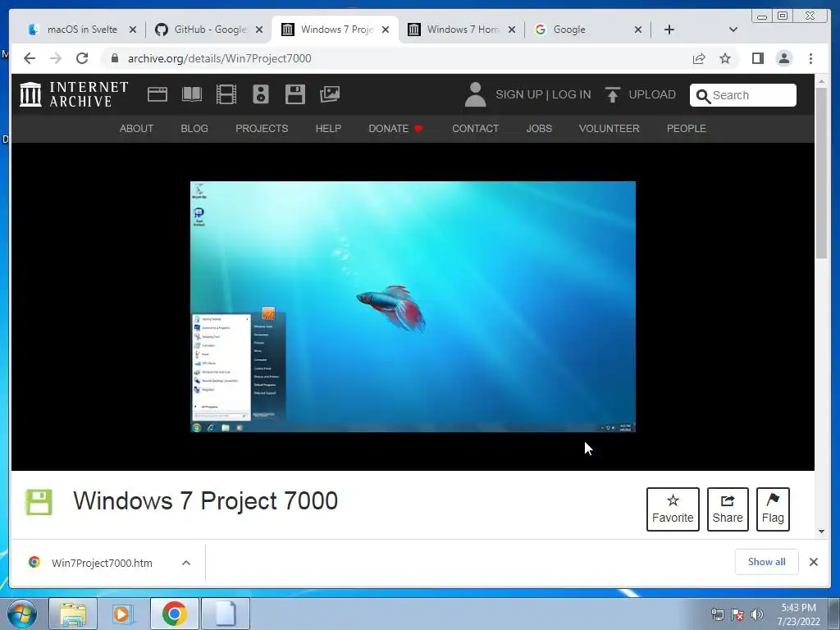Click the Flag button
The height and width of the screenshot is (630, 840).
point(773,509)
